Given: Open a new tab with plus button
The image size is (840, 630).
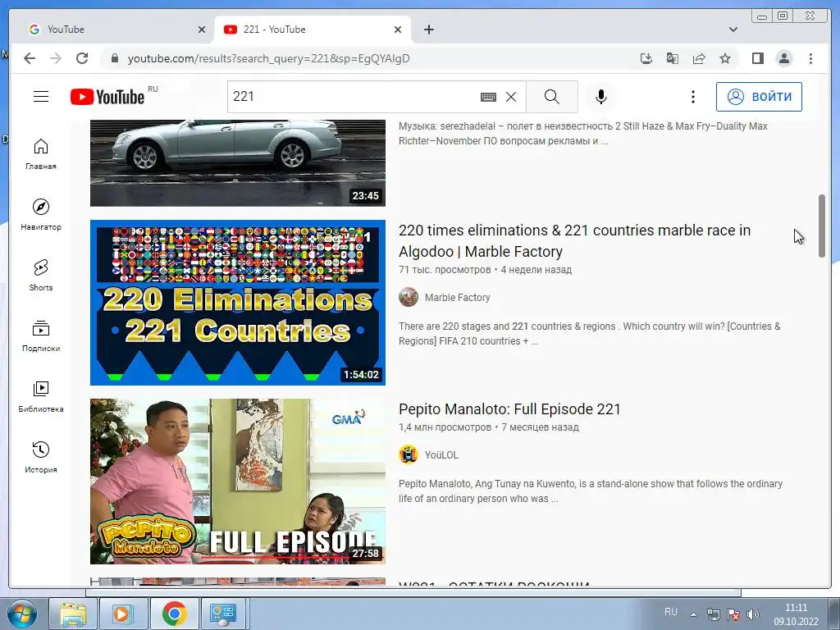Looking at the screenshot, I should point(428,30).
